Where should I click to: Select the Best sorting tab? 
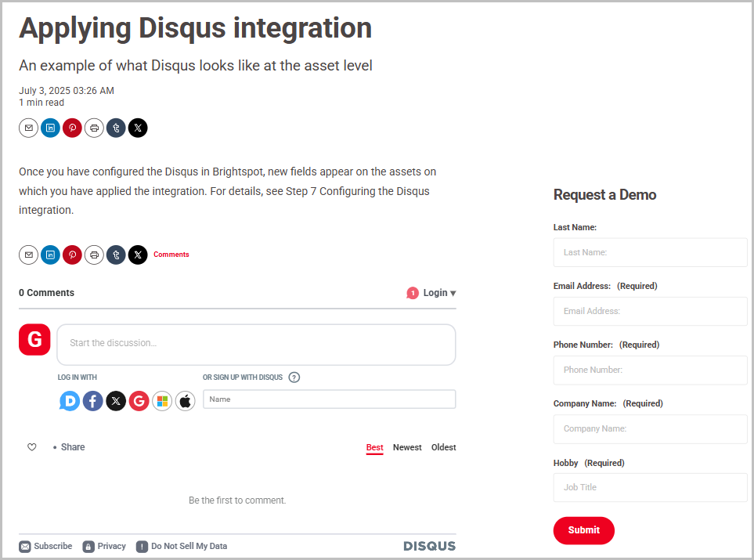(375, 448)
